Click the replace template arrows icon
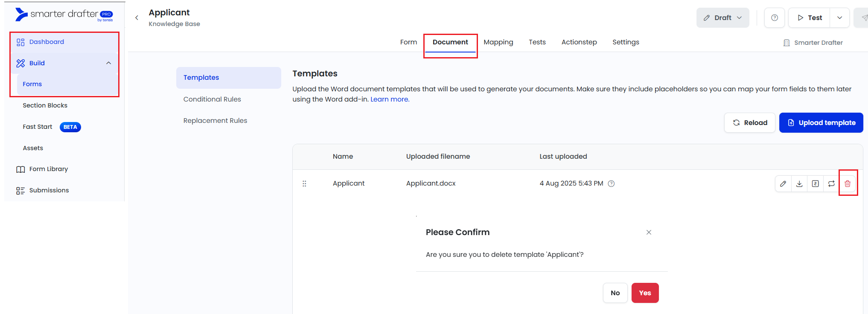Screen dimensions: 868x314 coord(831,183)
